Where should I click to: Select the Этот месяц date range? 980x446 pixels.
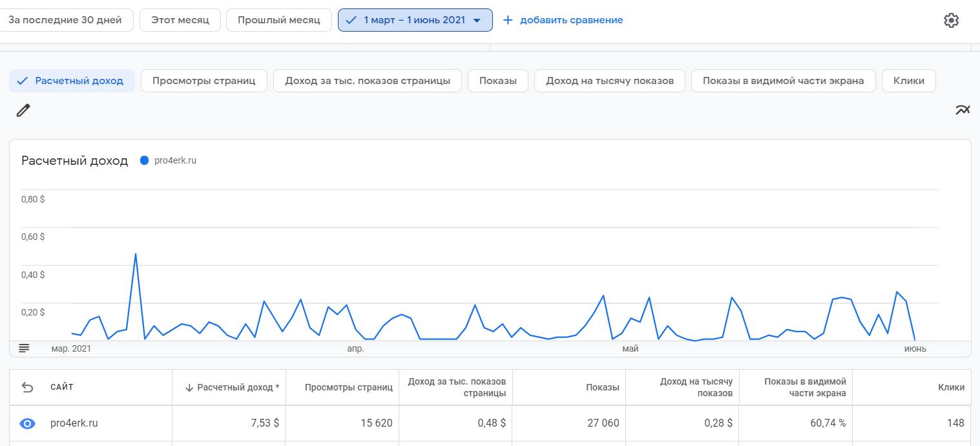(x=180, y=20)
